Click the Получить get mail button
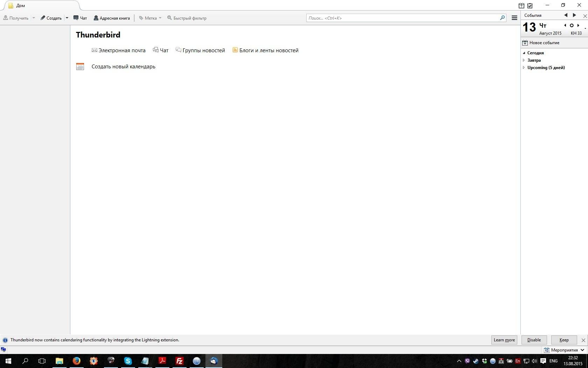This screenshot has height=368, width=588. point(16,18)
